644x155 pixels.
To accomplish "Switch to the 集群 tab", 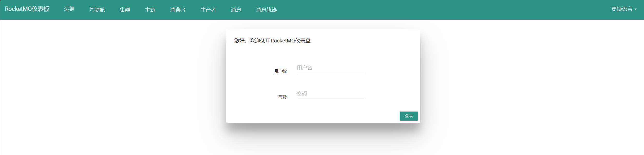I will tap(125, 10).
